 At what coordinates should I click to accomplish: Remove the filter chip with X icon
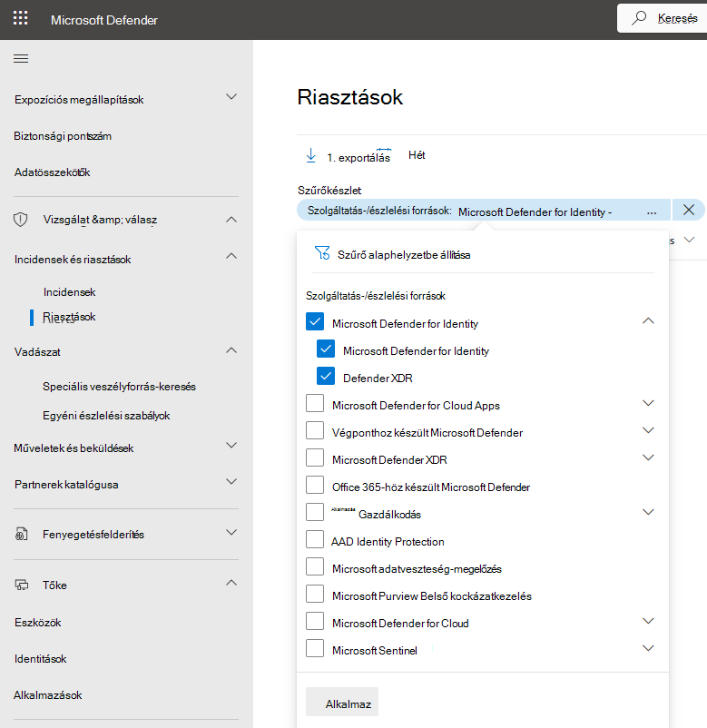(x=689, y=211)
